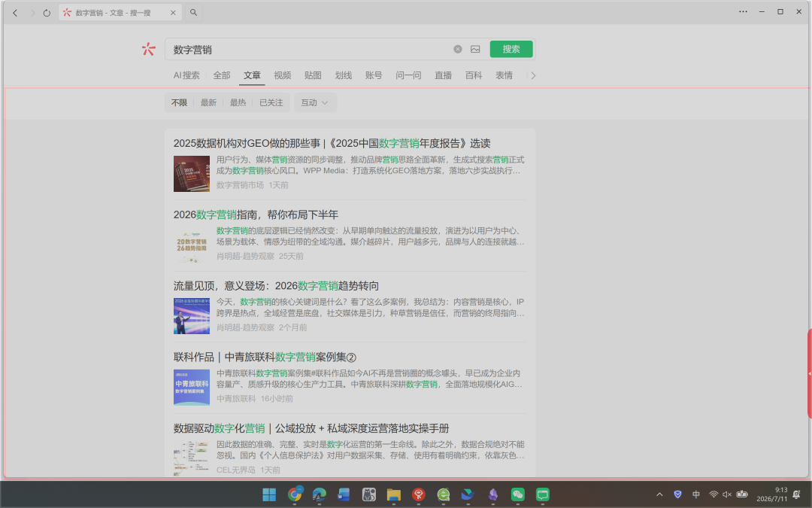Viewport: 812px width, 508px height.
Task: Click the green 搜索 button
Action: [x=511, y=49]
